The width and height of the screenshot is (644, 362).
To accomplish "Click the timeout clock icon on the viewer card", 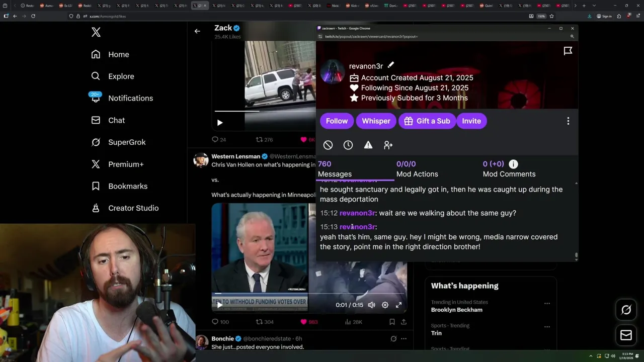I will tap(348, 145).
